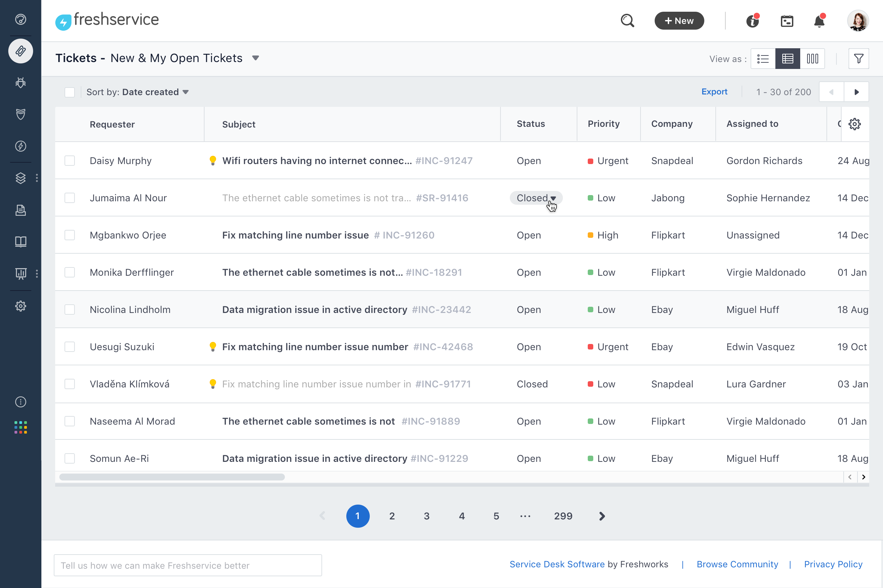Open the calendar icon in header
883x588 pixels.
click(x=786, y=21)
